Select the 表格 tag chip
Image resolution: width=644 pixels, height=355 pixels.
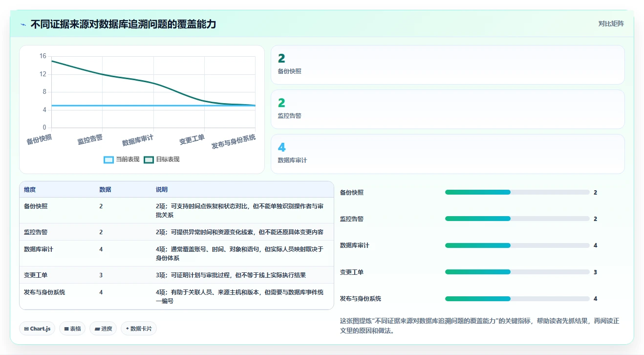[x=72, y=329]
